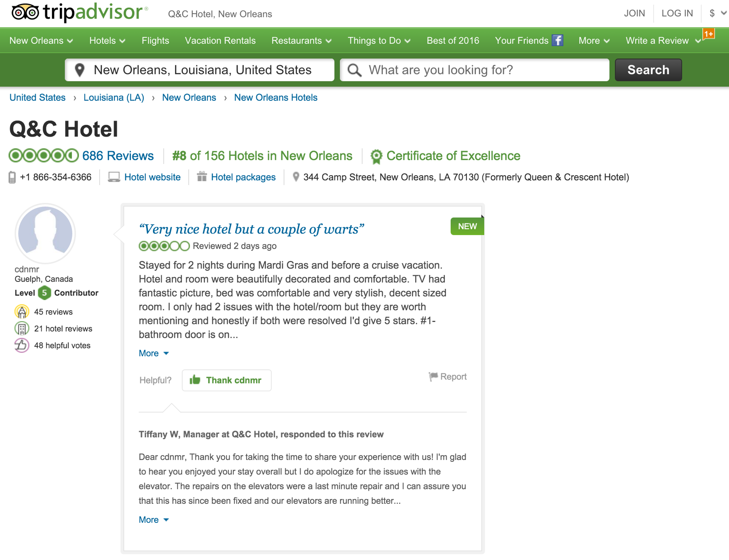Open the More menu in the nav bar
The width and height of the screenshot is (729, 560).
(594, 41)
